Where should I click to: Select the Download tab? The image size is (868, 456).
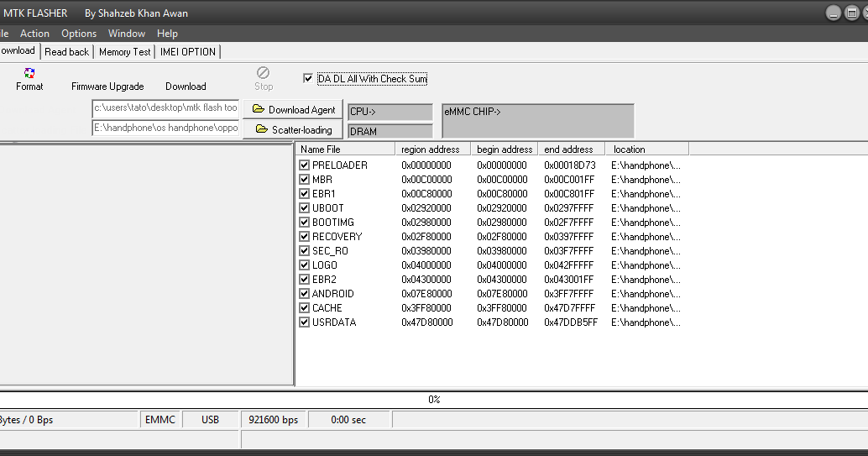coord(18,50)
